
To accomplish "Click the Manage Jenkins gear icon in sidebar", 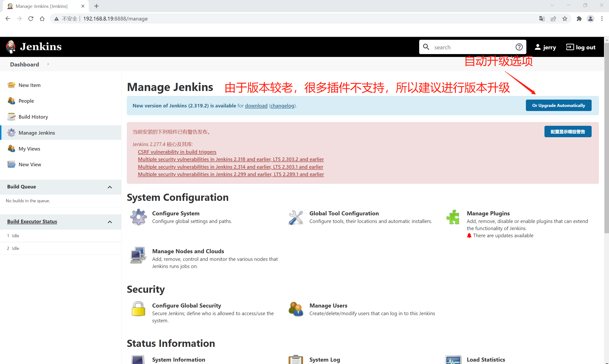I will [x=11, y=133].
